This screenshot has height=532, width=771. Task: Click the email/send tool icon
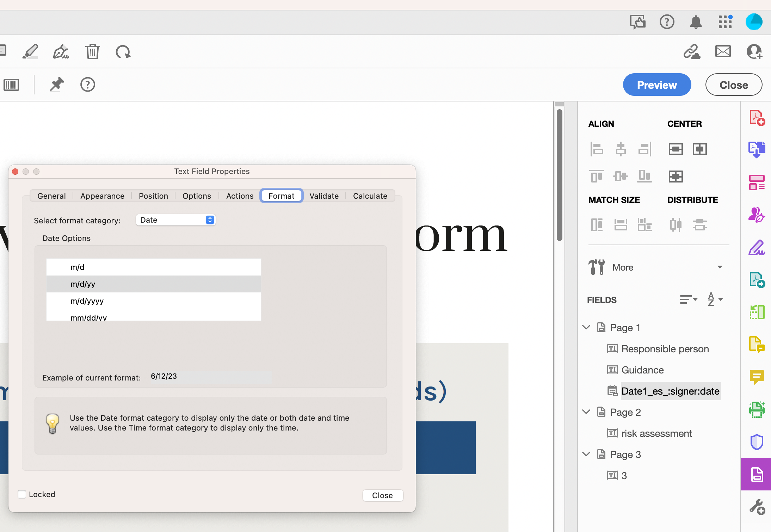pos(723,52)
